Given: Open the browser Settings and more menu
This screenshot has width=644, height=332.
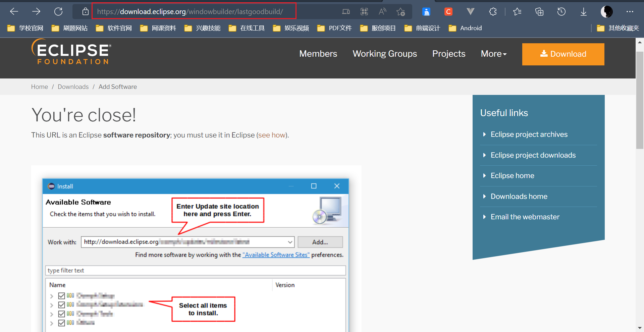Looking at the screenshot, I should (x=630, y=12).
